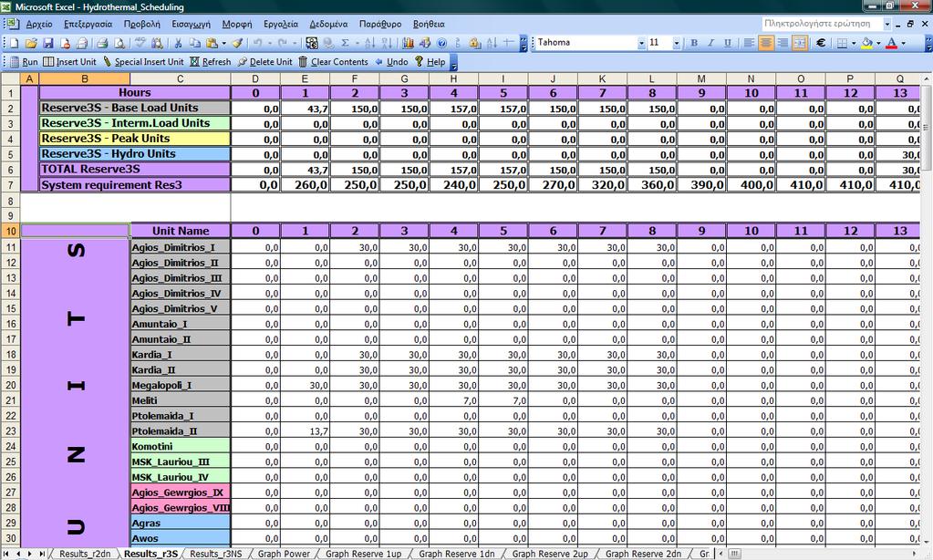This screenshot has height=560, width=933.
Task: Open Print Preview with the magnifier icon
Action: [x=119, y=43]
